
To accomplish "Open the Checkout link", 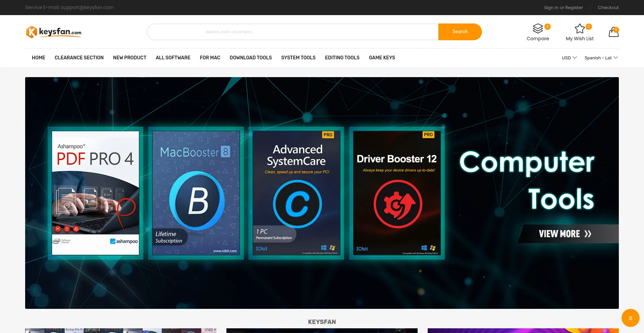I will (608, 7).
